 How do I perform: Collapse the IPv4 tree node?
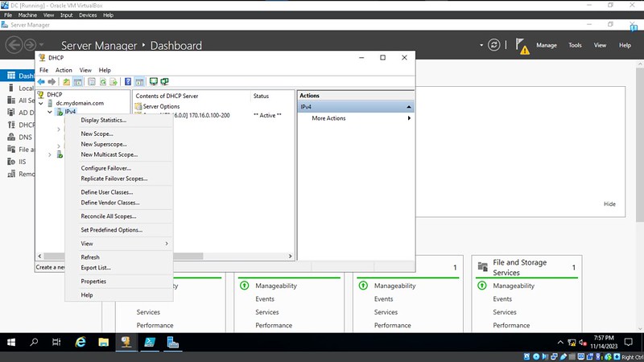pyautogui.click(x=50, y=112)
